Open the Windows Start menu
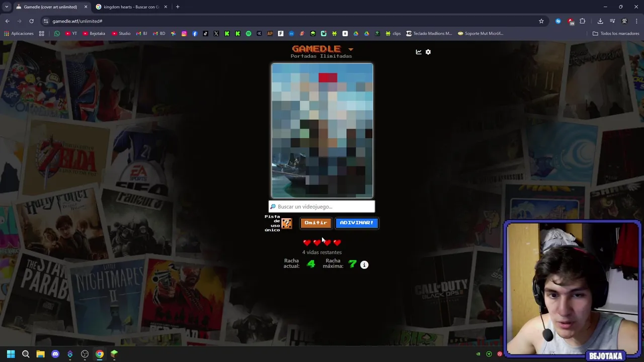 [11, 354]
